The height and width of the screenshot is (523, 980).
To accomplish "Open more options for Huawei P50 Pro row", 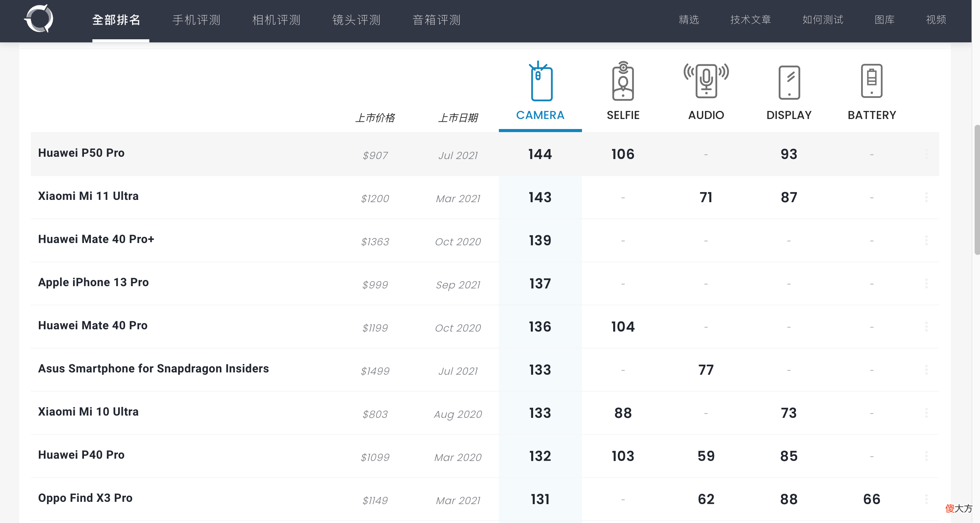I will pyautogui.click(x=926, y=154).
